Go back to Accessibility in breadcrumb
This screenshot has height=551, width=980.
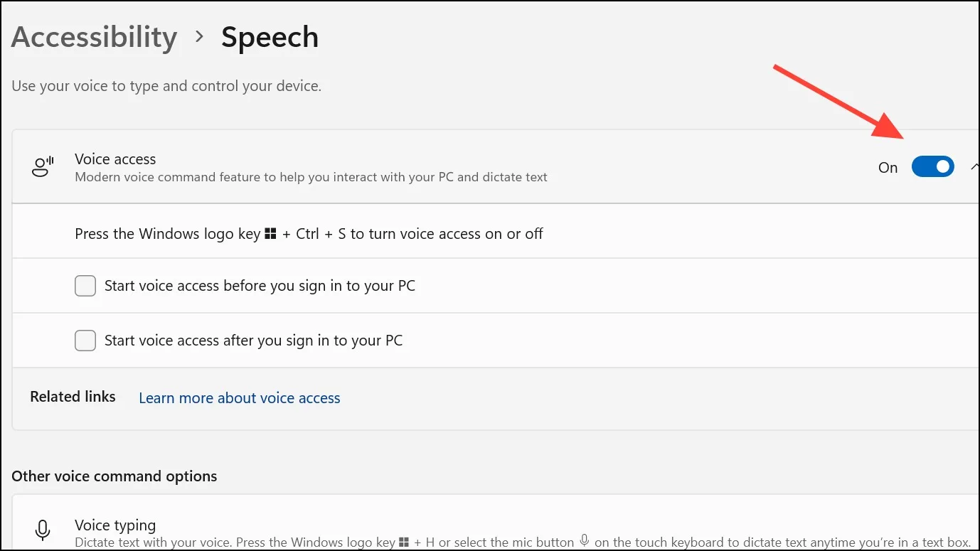(94, 38)
